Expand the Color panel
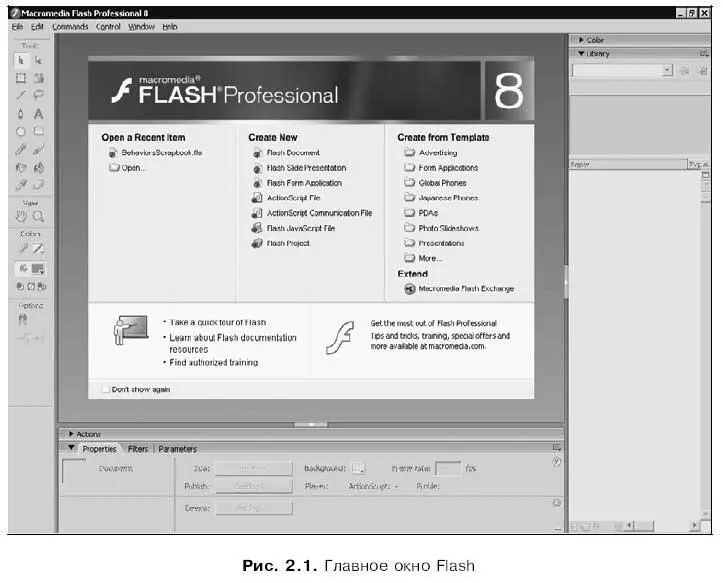The width and height of the screenshot is (723, 583). [581, 40]
